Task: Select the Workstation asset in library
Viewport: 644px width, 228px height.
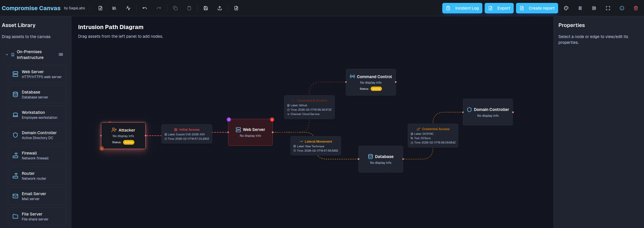Action: [37, 115]
